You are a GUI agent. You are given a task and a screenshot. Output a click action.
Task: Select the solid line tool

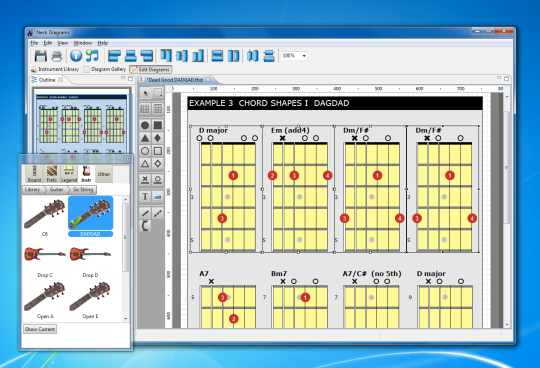(x=145, y=213)
